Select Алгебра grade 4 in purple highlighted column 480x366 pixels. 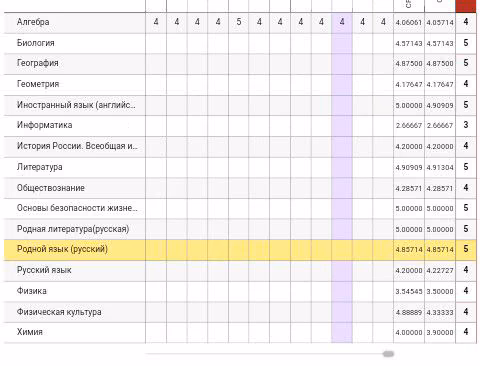(x=342, y=22)
